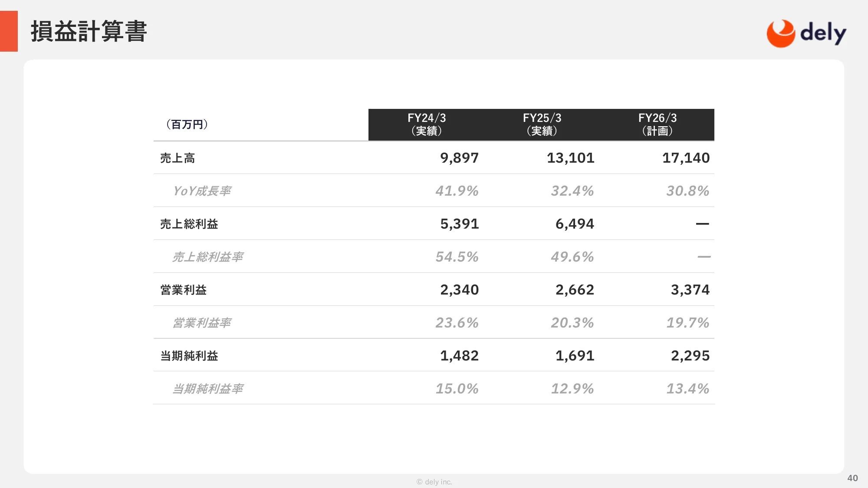Image resolution: width=868 pixels, height=488 pixels.
Task: Click the 売上高 row label
Action: point(178,158)
